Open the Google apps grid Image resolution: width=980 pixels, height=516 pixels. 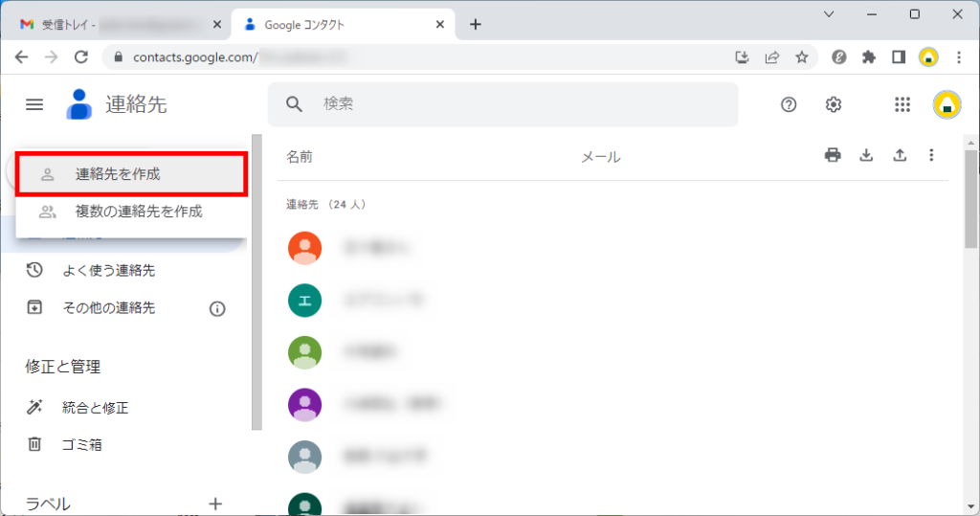pyautogui.click(x=902, y=105)
